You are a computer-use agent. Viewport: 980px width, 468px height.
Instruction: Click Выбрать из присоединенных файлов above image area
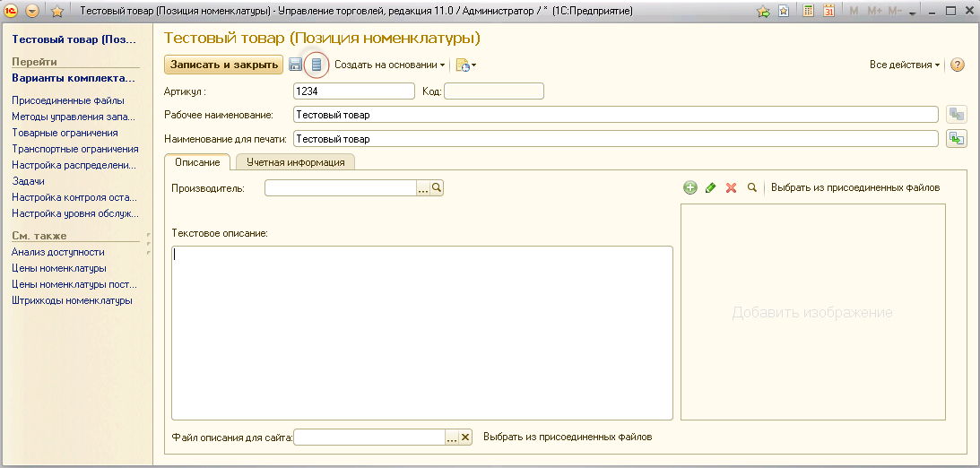[855, 187]
